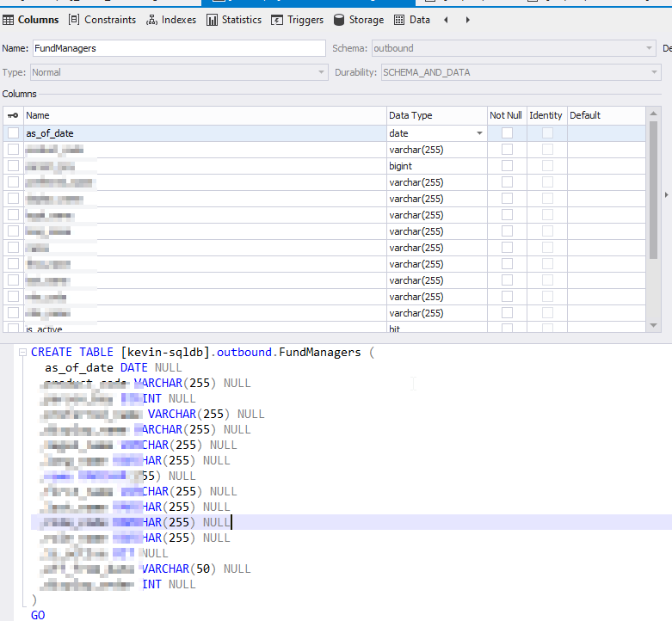Image resolution: width=672 pixels, height=621 pixels.
Task: Open the Storage tab
Action: (359, 20)
